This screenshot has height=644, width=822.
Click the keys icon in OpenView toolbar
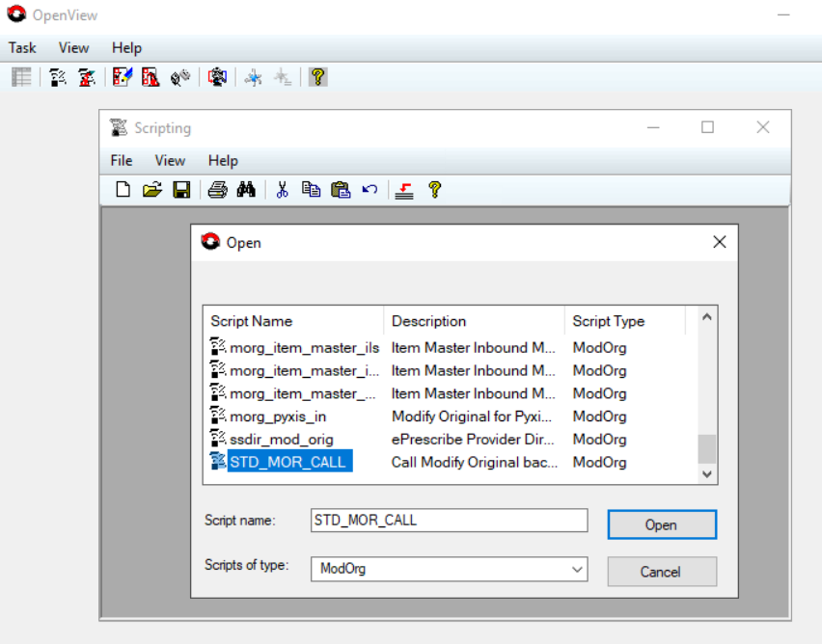pos(180,77)
